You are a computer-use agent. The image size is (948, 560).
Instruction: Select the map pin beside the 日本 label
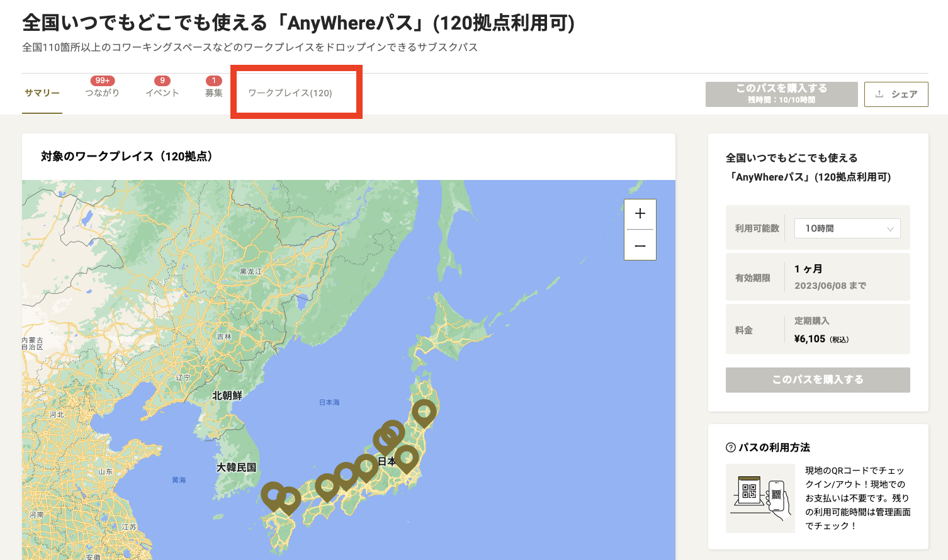(x=407, y=459)
